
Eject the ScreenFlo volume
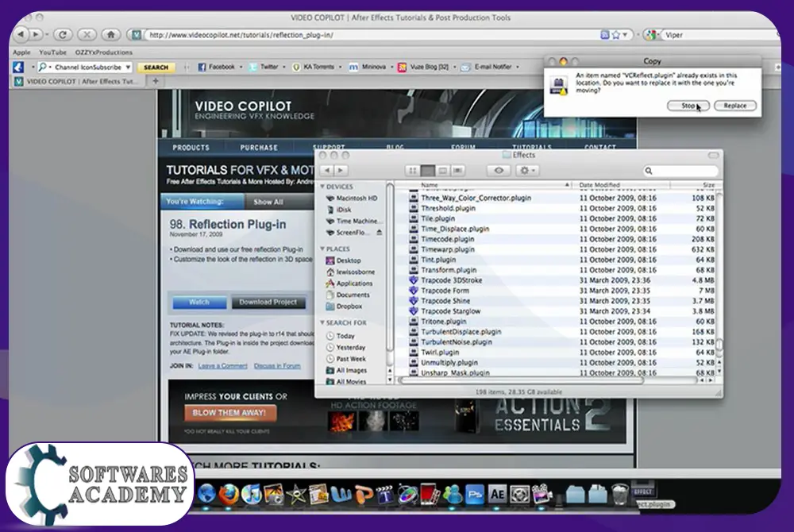click(380, 233)
